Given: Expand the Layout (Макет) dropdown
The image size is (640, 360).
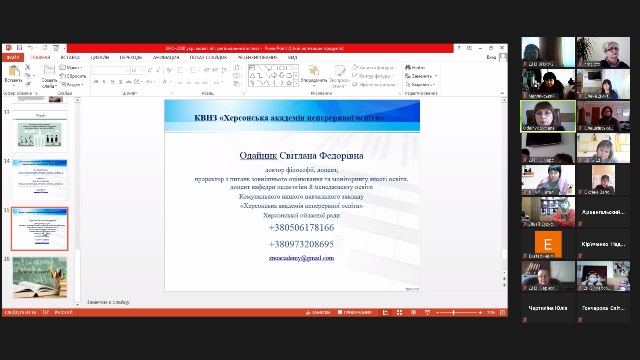Looking at the screenshot, I should coord(71,67).
